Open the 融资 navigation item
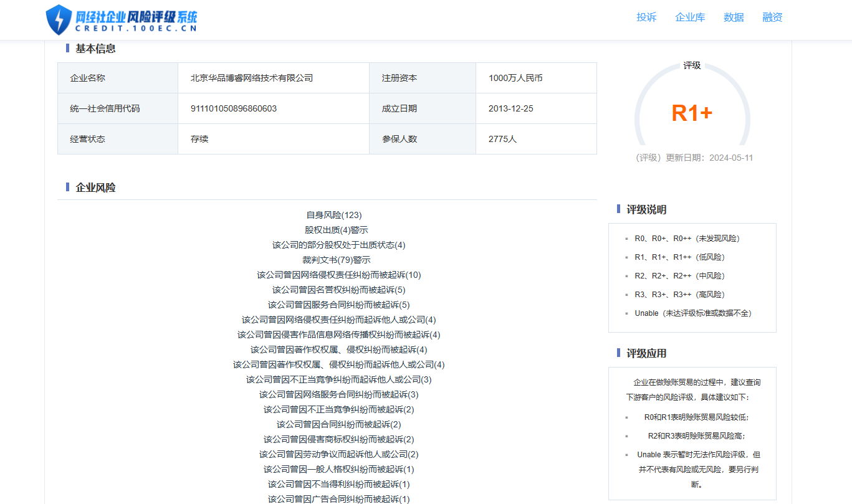 772,17
